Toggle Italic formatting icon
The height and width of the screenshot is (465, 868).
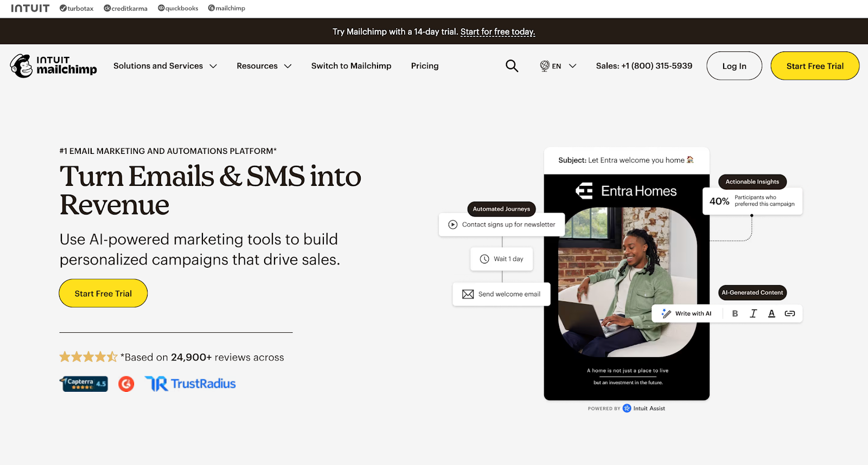[753, 313]
